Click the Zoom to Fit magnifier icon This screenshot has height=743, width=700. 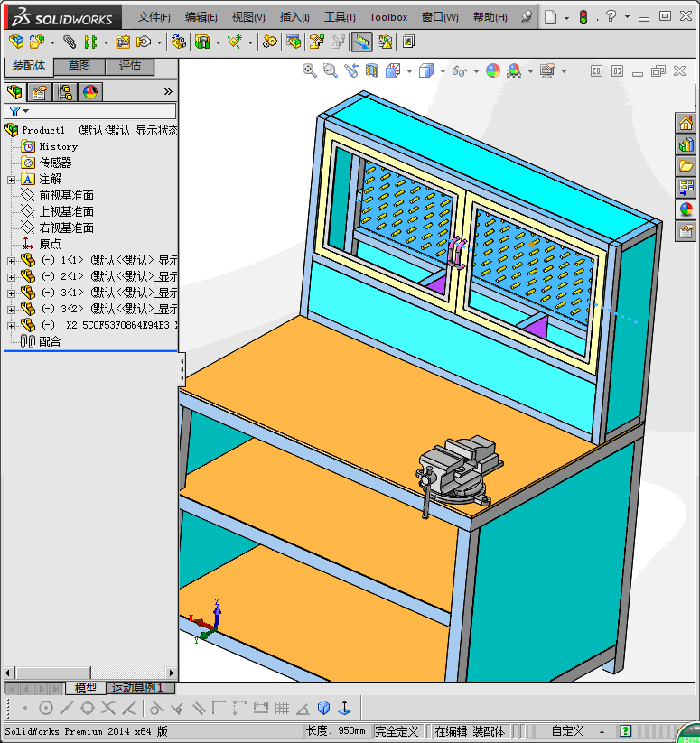[x=309, y=70]
